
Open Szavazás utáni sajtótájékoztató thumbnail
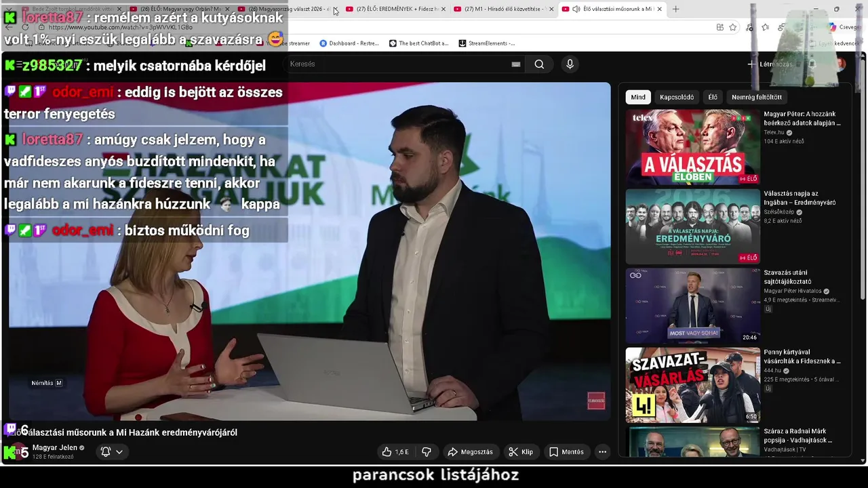693,306
